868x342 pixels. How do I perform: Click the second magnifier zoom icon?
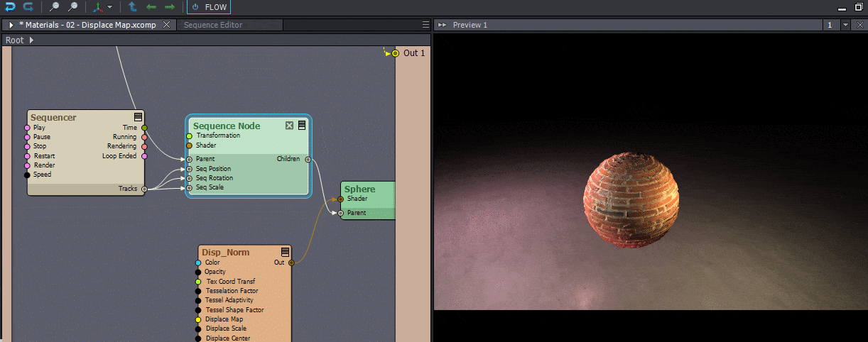click(x=72, y=7)
